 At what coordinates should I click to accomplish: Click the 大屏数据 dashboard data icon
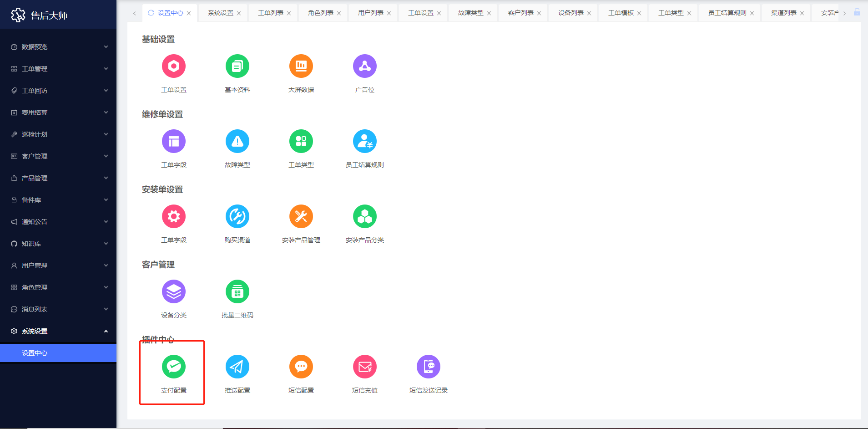point(301,66)
